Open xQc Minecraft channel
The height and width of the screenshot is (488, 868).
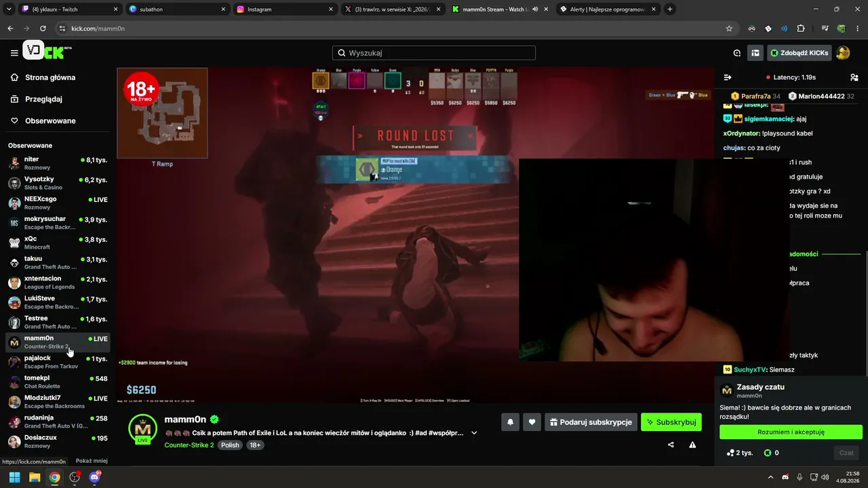tap(58, 243)
